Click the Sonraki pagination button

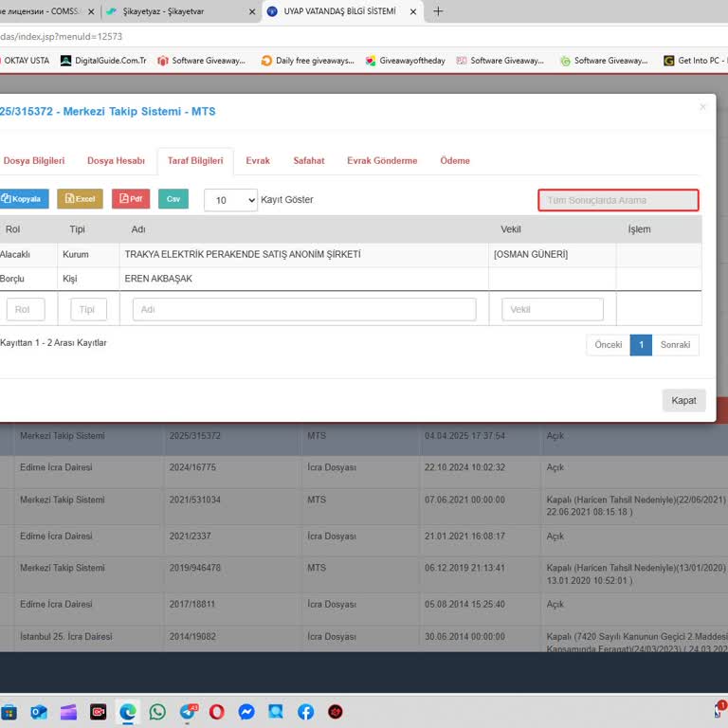tap(676, 345)
